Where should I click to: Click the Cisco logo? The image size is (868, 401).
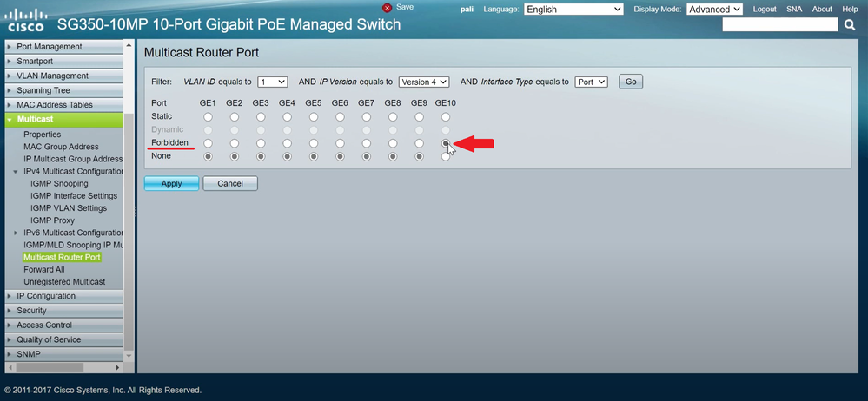click(x=24, y=21)
